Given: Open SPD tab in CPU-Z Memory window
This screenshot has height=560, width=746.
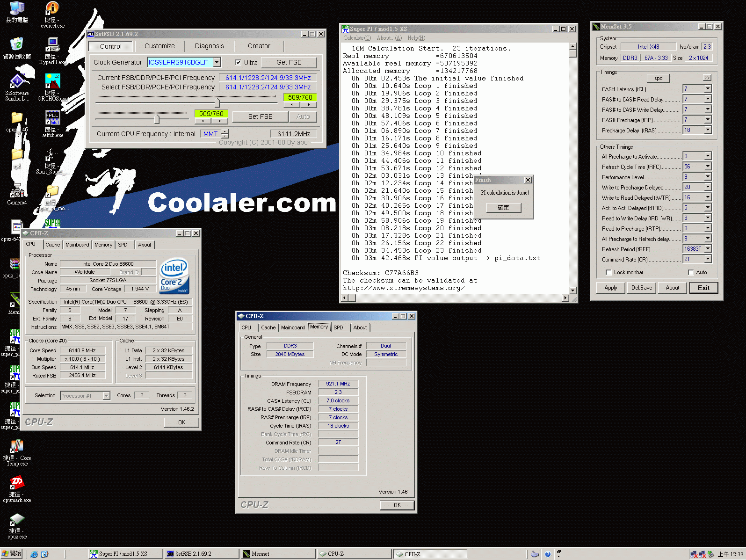Looking at the screenshot, I should click(338, 327).
